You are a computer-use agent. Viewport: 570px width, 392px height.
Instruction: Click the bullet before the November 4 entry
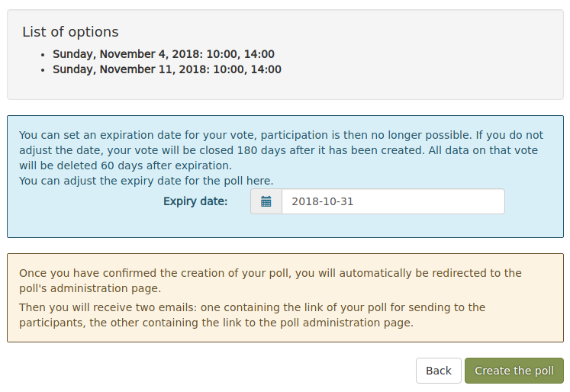(43, 55)
